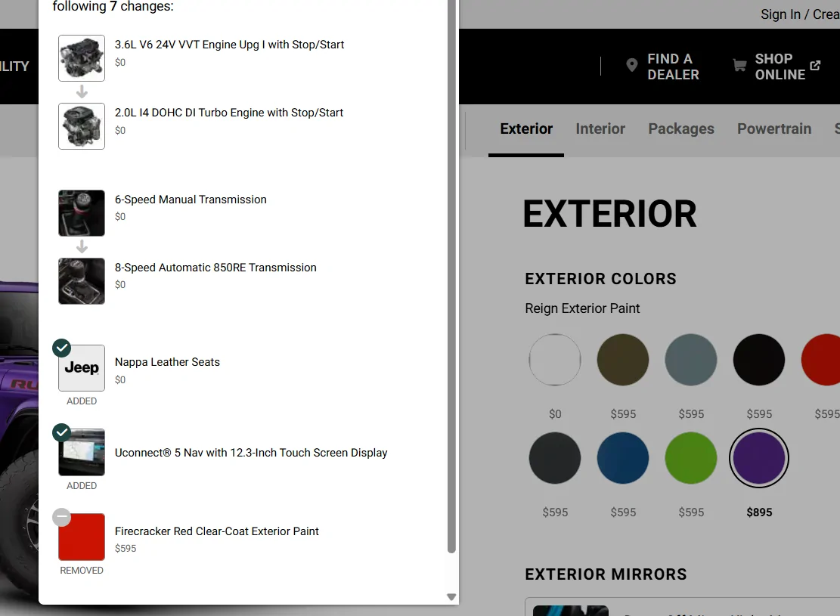Screen dimensions: 840x616
Task: Click the Firecracker Red removed minus icon
Action: click(61, 517)
